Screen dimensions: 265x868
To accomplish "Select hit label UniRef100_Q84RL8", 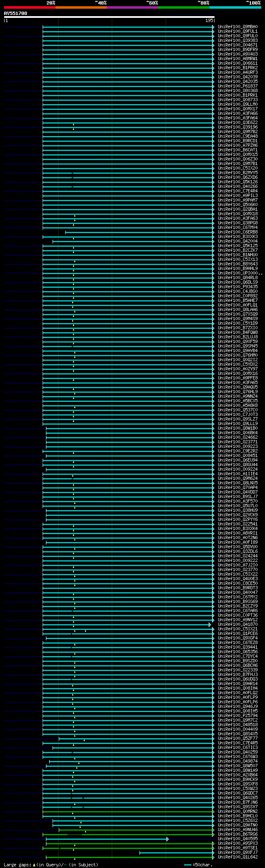I will [x=238, y=277].
